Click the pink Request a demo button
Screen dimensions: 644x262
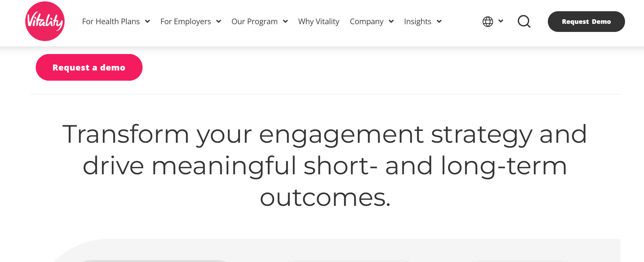[89, 67]
